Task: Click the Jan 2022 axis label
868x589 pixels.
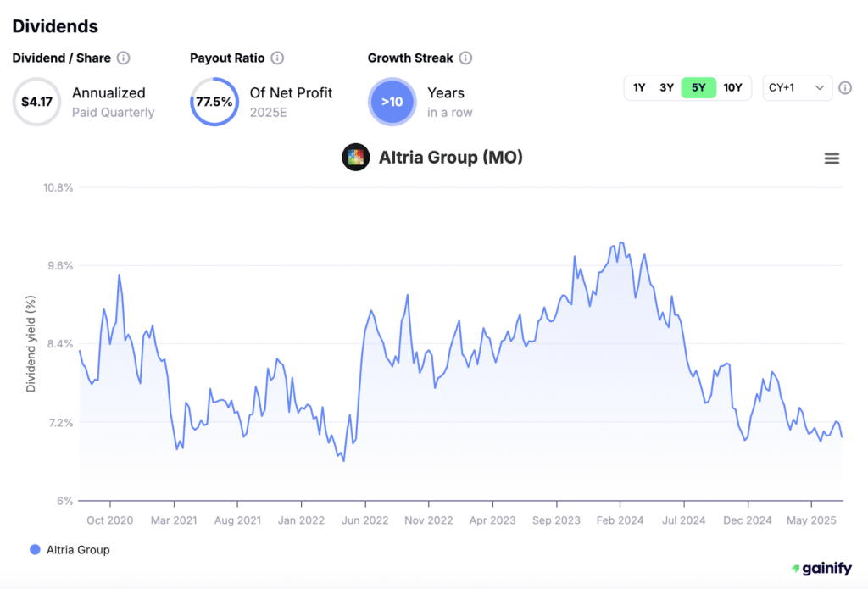Action: 301,520
